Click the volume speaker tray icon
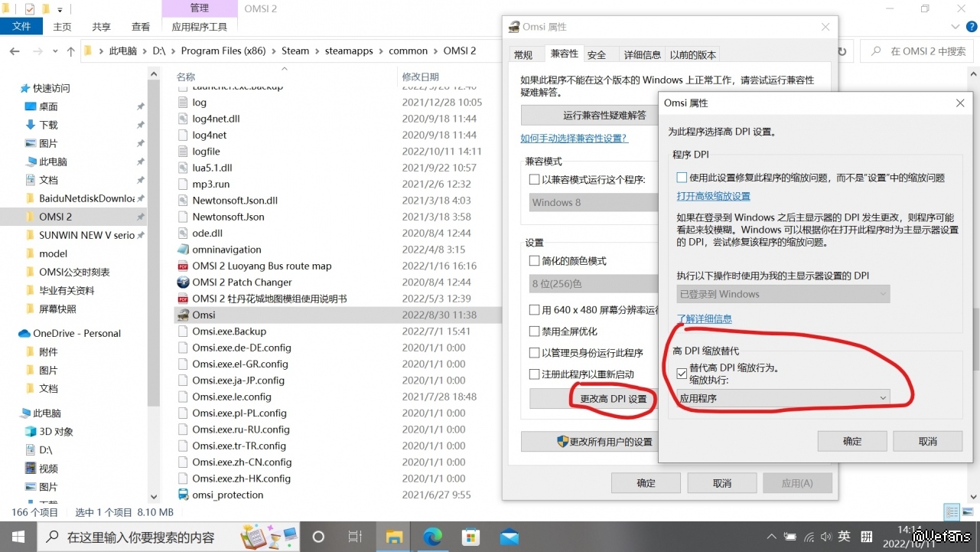 click(x=827, y=537)
